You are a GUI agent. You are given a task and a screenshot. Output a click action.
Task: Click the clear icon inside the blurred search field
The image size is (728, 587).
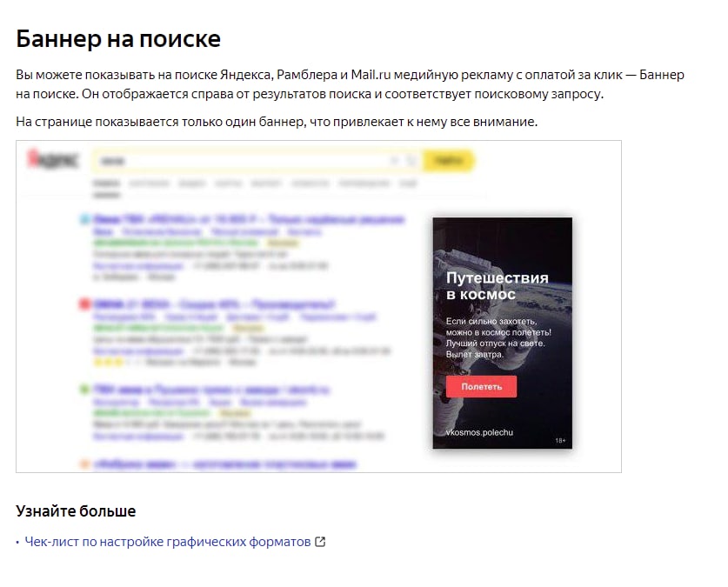coord(394,161)
